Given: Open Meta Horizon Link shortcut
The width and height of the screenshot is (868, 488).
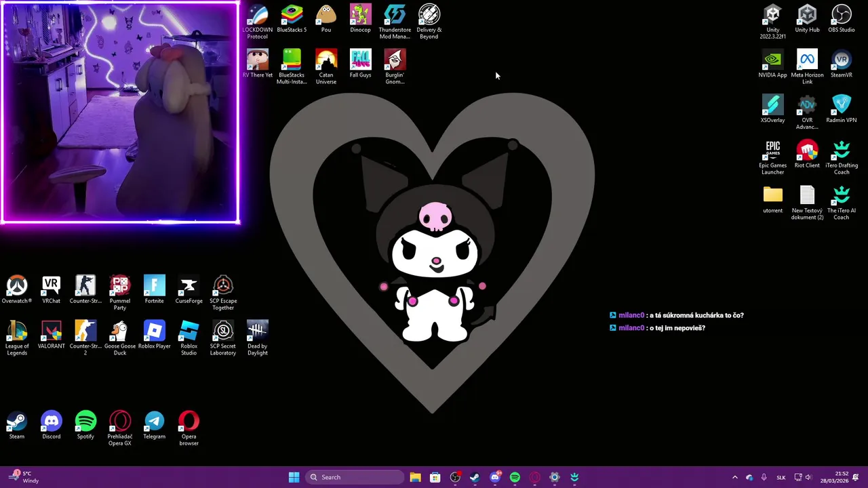Looking at the screenshot, I should tap(807, 66).
